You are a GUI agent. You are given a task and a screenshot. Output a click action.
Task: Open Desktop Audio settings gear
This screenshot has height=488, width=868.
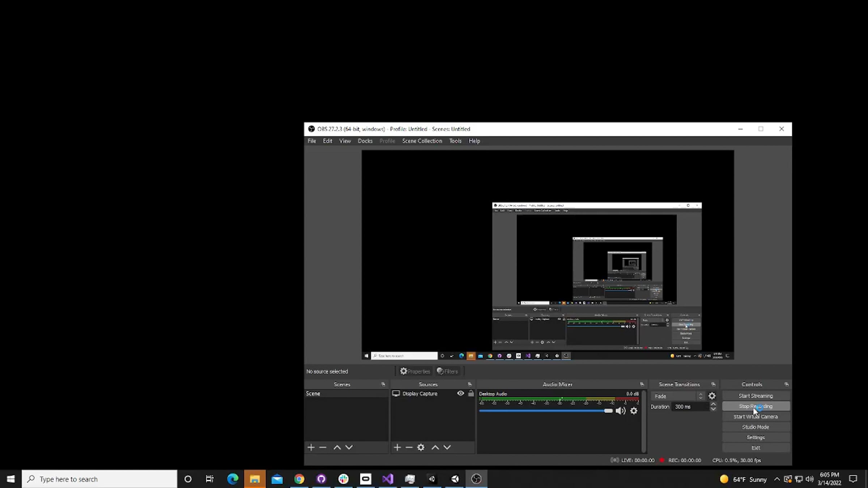634,411
